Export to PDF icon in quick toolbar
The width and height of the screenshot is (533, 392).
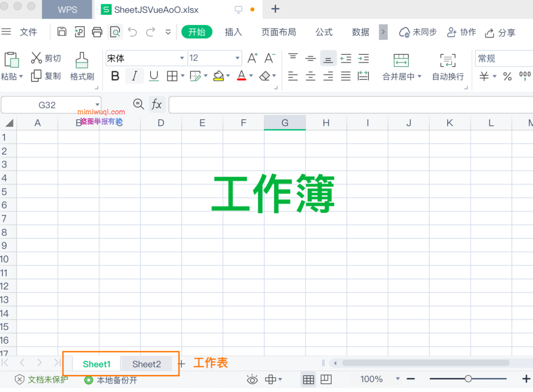tap(79, 32)
